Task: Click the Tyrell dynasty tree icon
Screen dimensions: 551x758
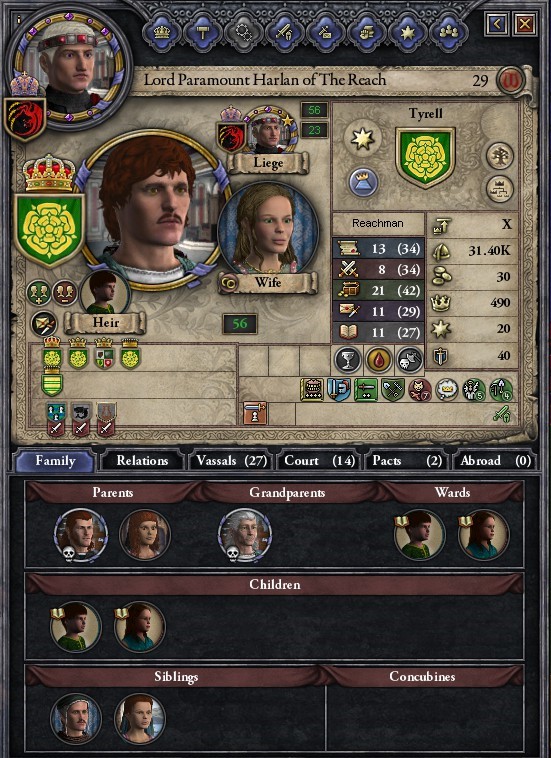Action: click(499, 156)
